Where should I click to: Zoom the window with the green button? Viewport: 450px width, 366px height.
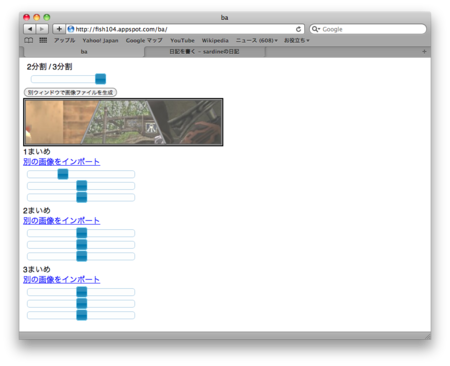[x=47, y=17]
